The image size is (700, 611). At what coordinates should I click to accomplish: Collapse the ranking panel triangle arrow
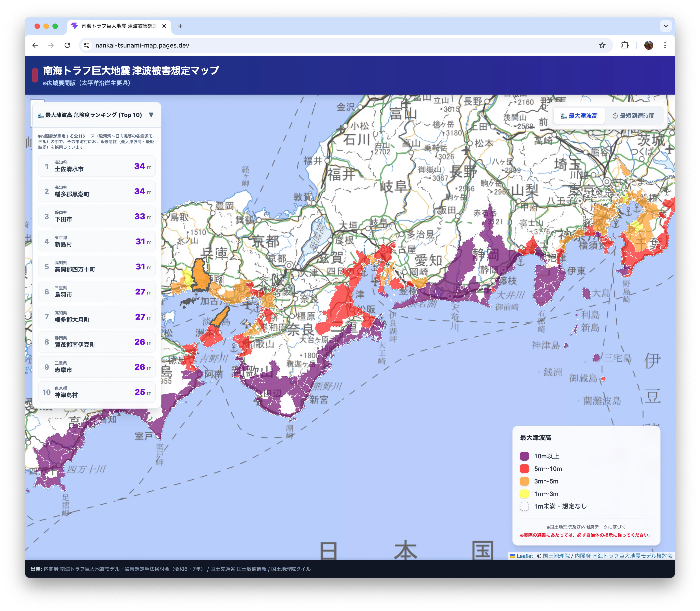pos(151,115)
